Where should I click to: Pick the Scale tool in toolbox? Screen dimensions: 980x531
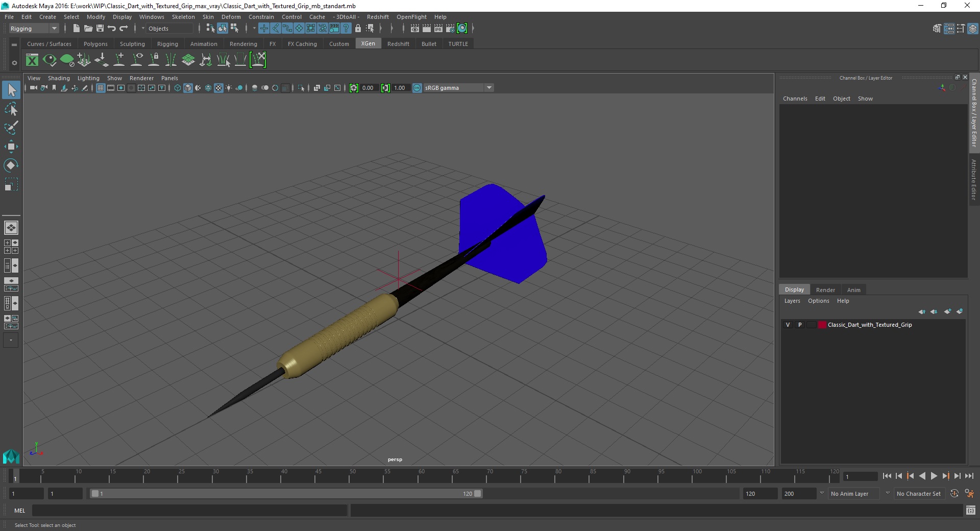(11, 184)
